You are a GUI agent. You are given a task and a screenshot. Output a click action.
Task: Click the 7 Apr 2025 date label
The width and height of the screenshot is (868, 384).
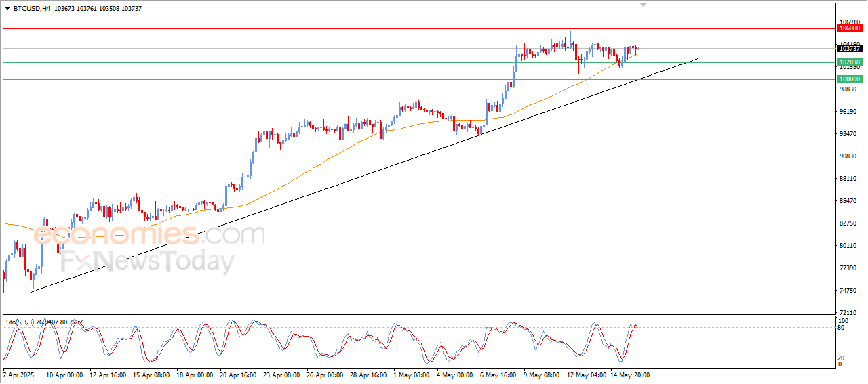[x=18, y=374]
